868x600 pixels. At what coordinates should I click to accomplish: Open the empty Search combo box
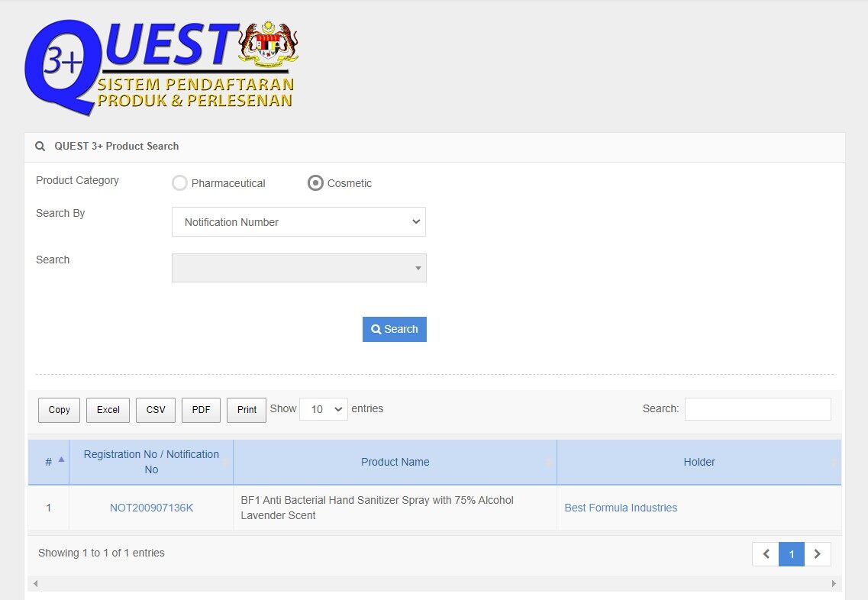click(x=298, y=268)
